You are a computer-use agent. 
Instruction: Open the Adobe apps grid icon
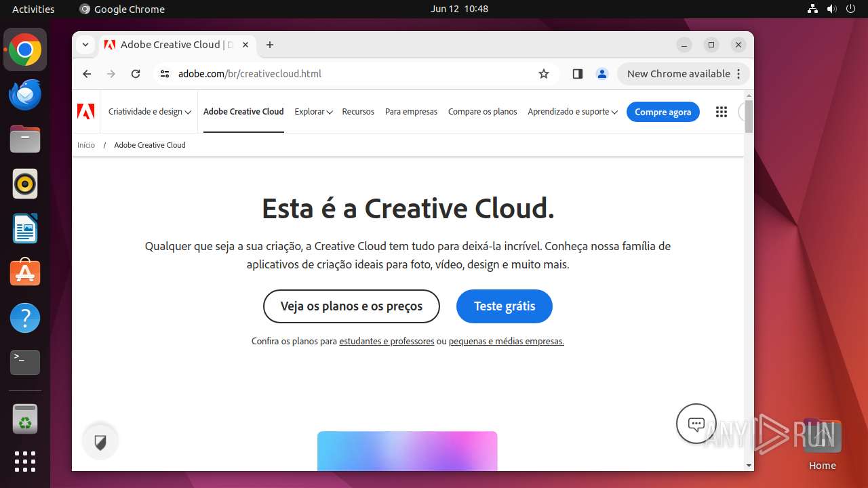[x=722, y=112]
